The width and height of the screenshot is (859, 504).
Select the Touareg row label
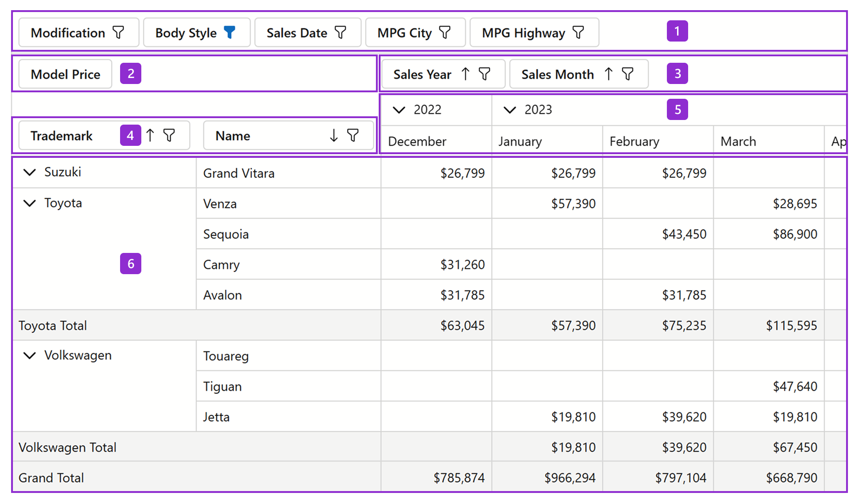pyautogui.click(x=226, y=356)
